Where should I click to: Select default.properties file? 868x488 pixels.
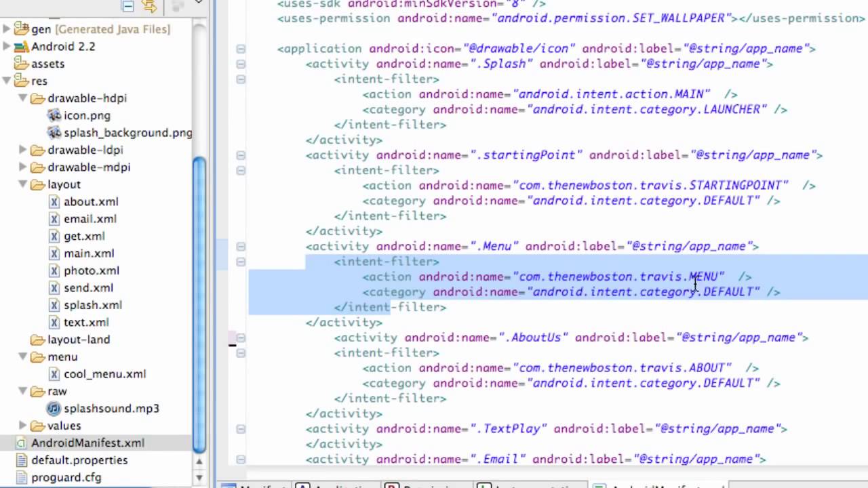(x=79, y=460)
